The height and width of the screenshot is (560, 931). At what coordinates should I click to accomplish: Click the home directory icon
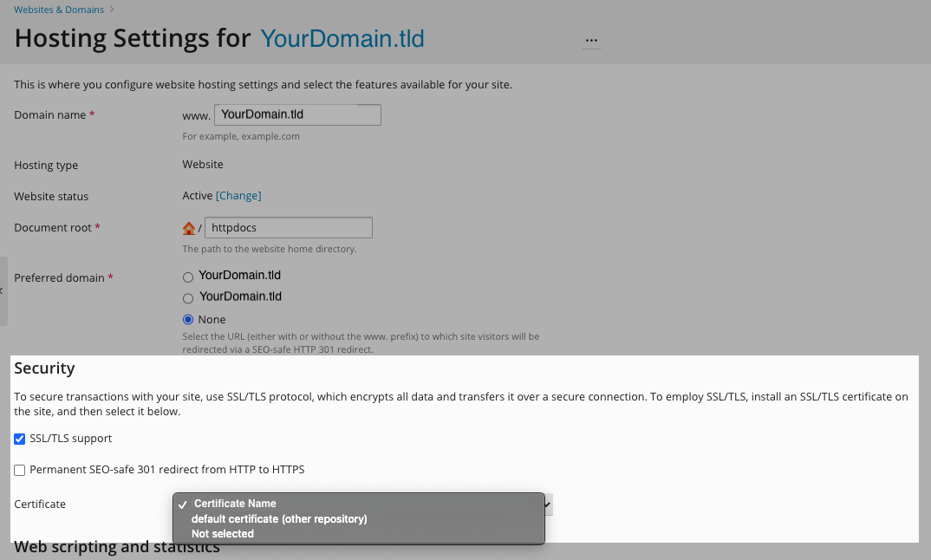(x=189, y=228)
